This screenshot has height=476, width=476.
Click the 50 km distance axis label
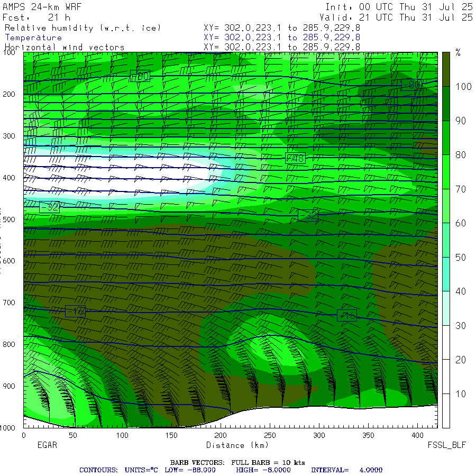click(x=73, y=435)
